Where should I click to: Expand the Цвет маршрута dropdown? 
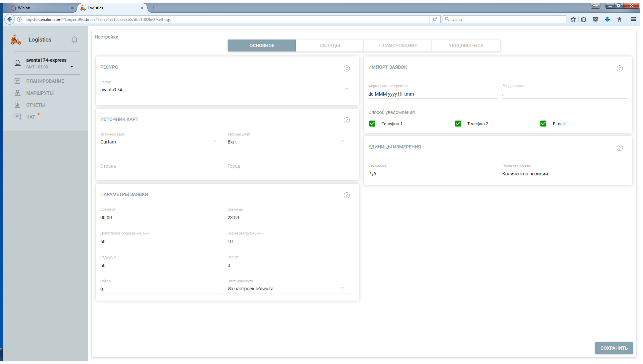point(342,288)
